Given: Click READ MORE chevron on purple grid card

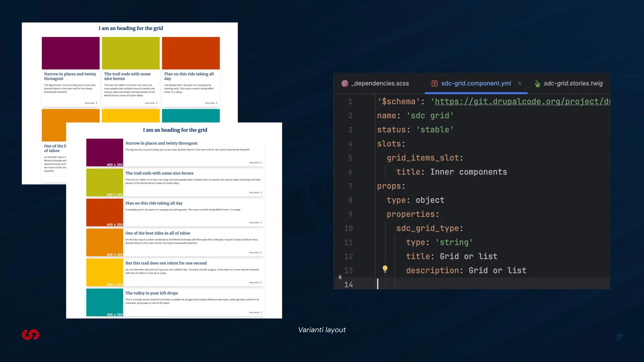Looking at the screenshot, I should tap(97, 103).
